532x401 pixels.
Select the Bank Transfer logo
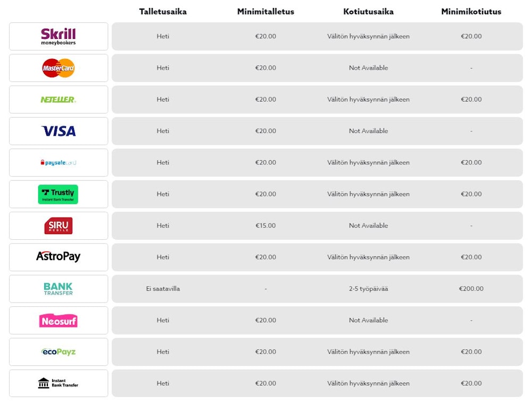59,289
